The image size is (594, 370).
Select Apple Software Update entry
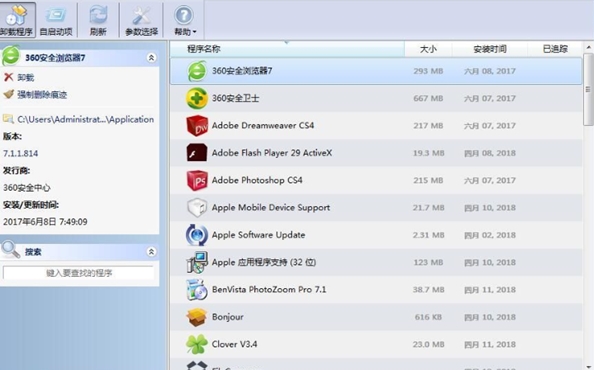tap(258, 235)
